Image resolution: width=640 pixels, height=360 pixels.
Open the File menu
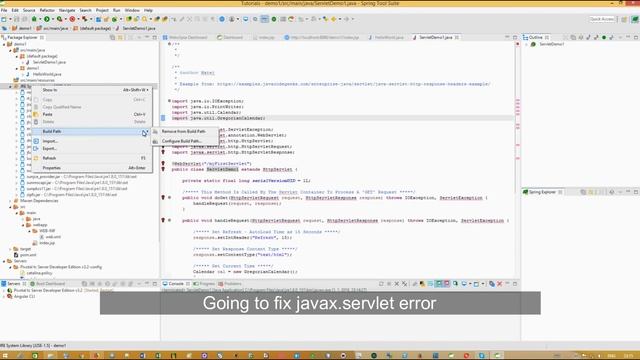coord(4,10)
